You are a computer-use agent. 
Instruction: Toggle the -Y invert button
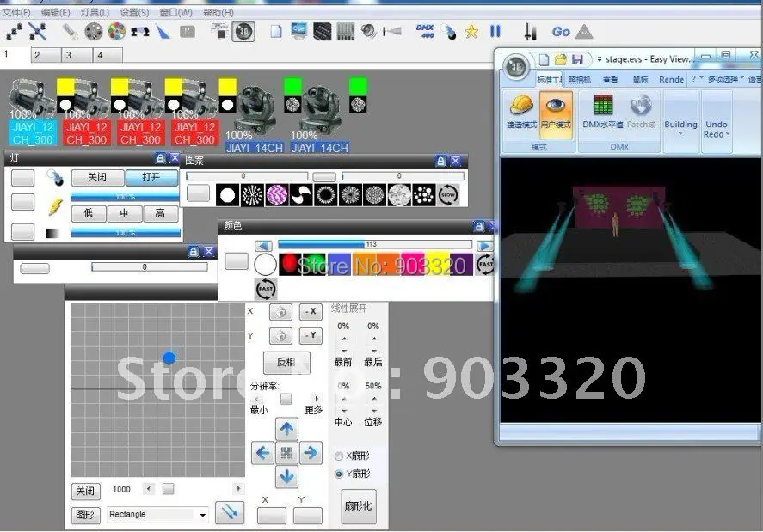[311, 335]
